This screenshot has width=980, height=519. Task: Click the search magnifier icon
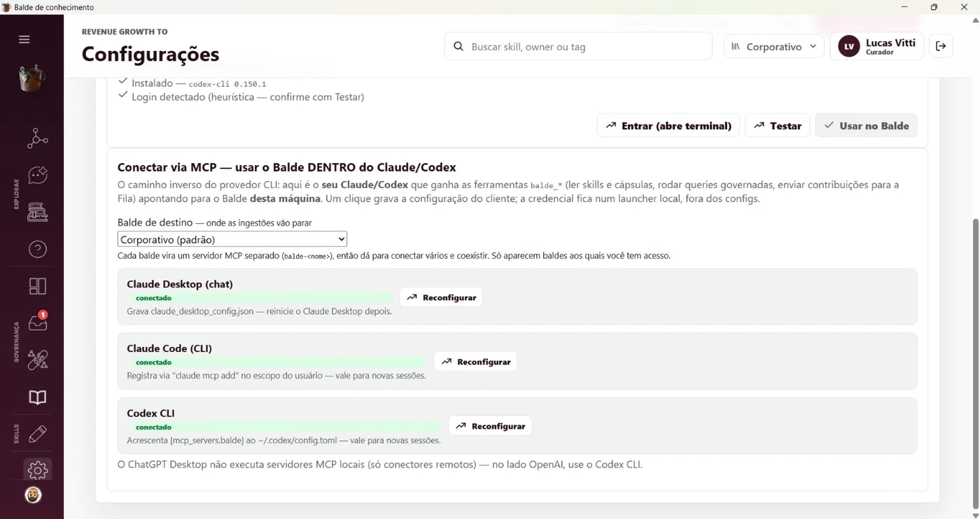coord(458,46)
